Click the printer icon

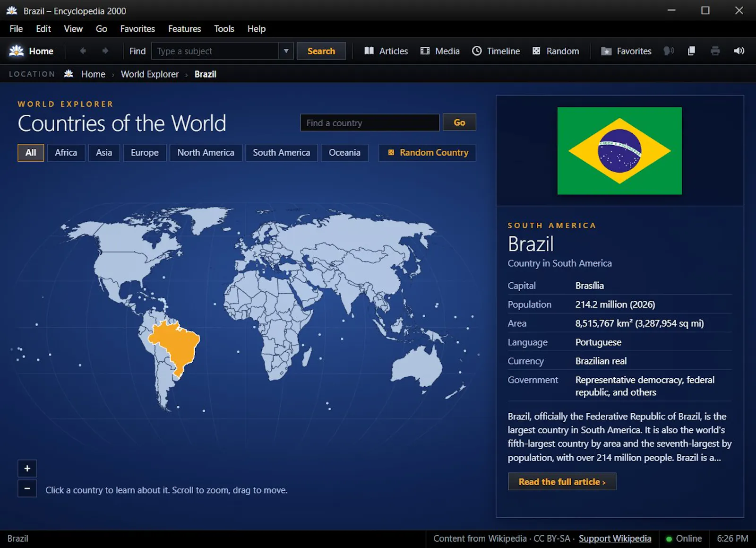[x=715, y=51]
